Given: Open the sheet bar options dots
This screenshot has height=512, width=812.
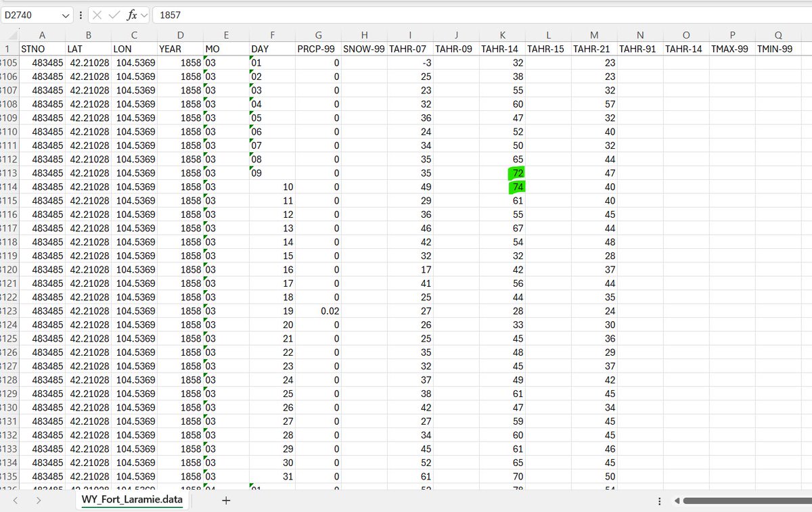Looking at the screenshot, I should [x=660, y=501].
